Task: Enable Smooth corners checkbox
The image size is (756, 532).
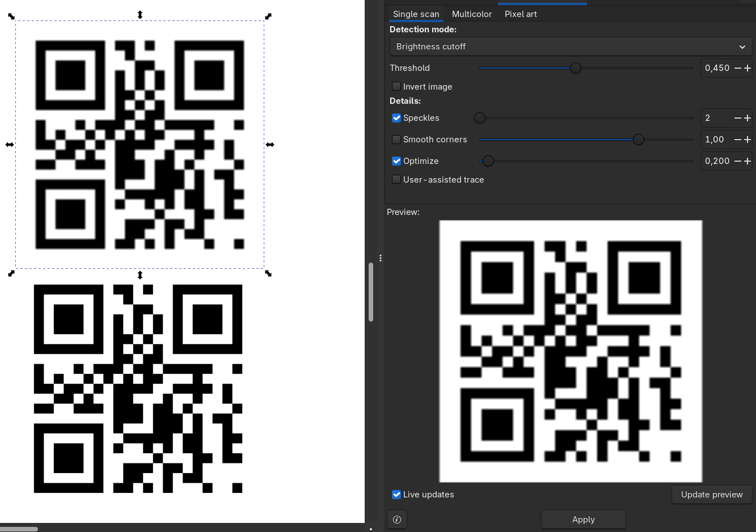Action: [x=396, y=140]
